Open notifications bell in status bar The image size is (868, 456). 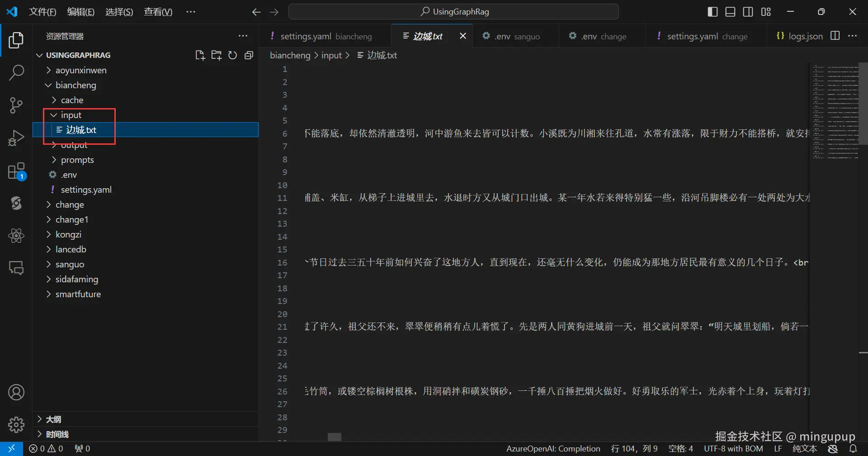[x=853, y=448]
